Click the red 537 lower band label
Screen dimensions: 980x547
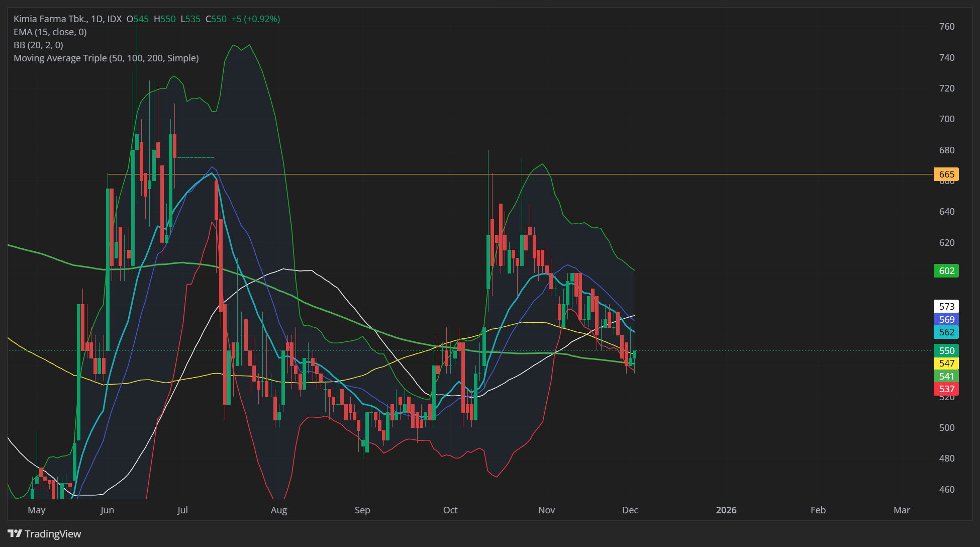pyautogui.click(x=946, y=389)
